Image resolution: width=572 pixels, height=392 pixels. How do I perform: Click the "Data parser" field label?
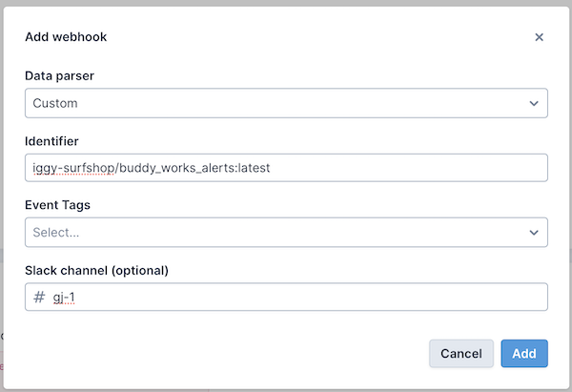(x=59, y=75)
